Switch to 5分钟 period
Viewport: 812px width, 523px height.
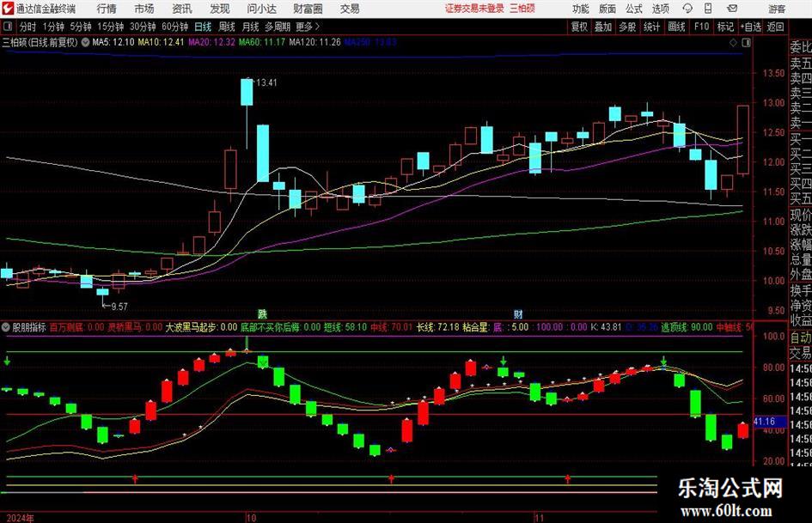click(81, 27)
